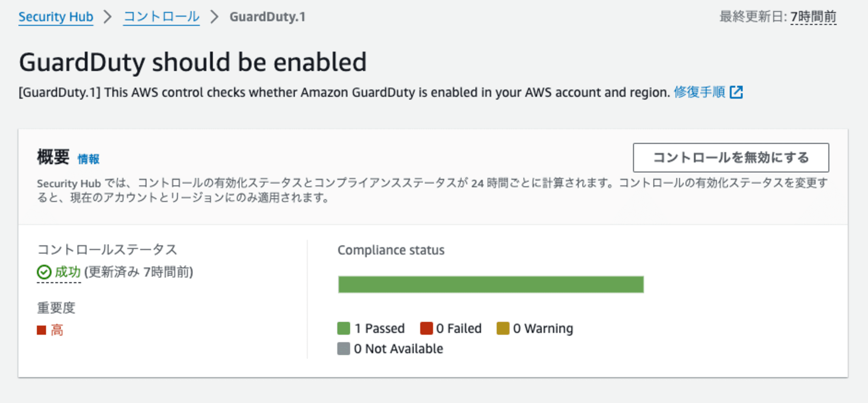
Task: Click the yellow Warning legend swatch
Action: click(x=503, y=328)
